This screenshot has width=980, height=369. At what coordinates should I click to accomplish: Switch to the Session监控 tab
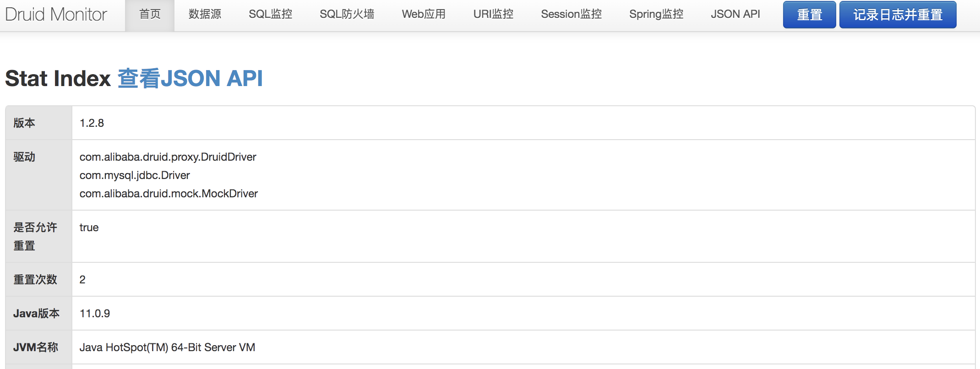pos(571,15)
